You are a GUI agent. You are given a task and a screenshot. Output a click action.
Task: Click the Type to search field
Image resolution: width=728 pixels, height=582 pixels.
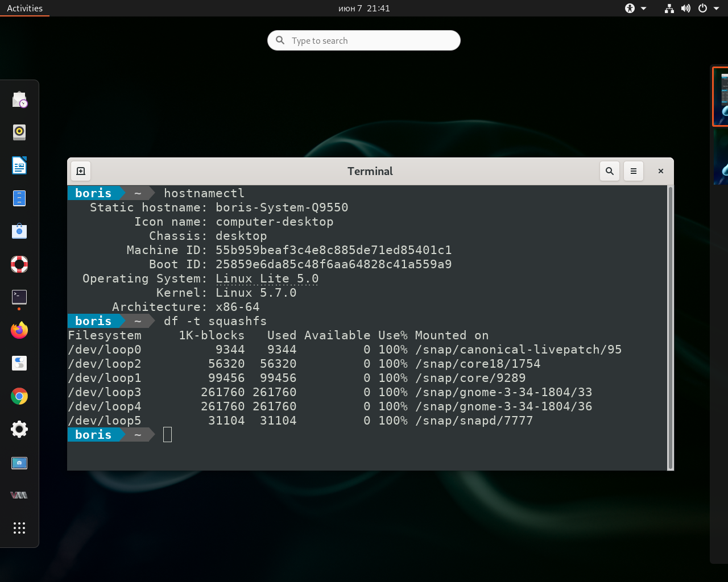coord(363,40)
